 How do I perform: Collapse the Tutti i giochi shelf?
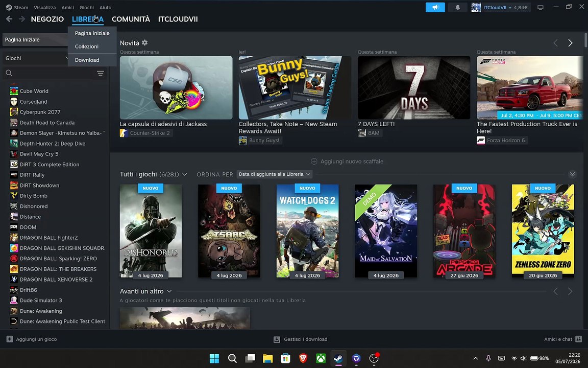pos(572,174)
